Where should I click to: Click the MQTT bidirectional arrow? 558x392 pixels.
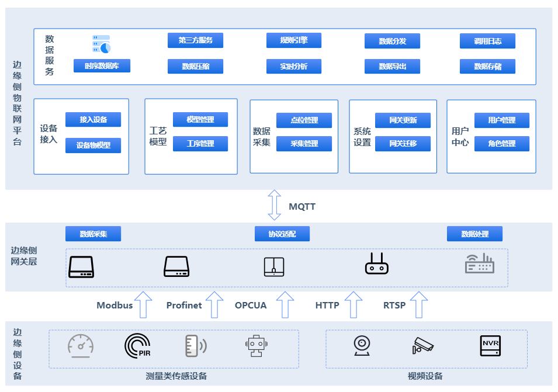click(x=274, y=205)
